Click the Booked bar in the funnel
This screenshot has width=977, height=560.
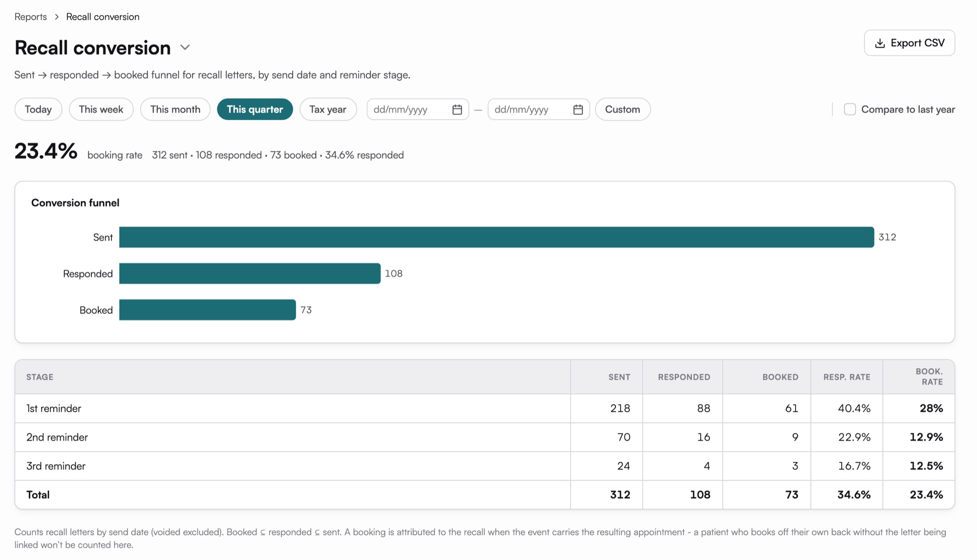tap(207, 310)
